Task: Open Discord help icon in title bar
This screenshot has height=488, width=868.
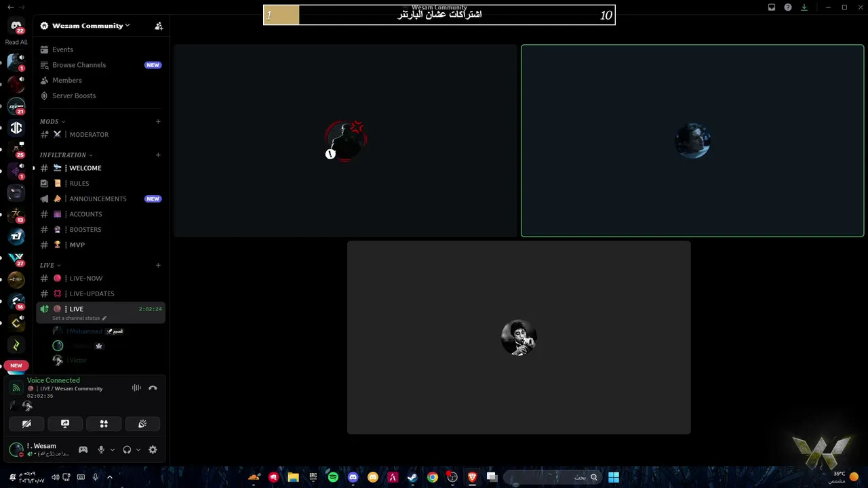Action: click(x=788, y=7)
